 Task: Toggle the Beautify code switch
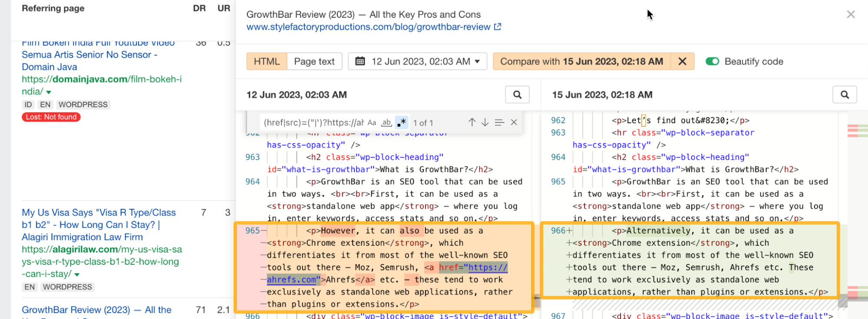point(712,62)
